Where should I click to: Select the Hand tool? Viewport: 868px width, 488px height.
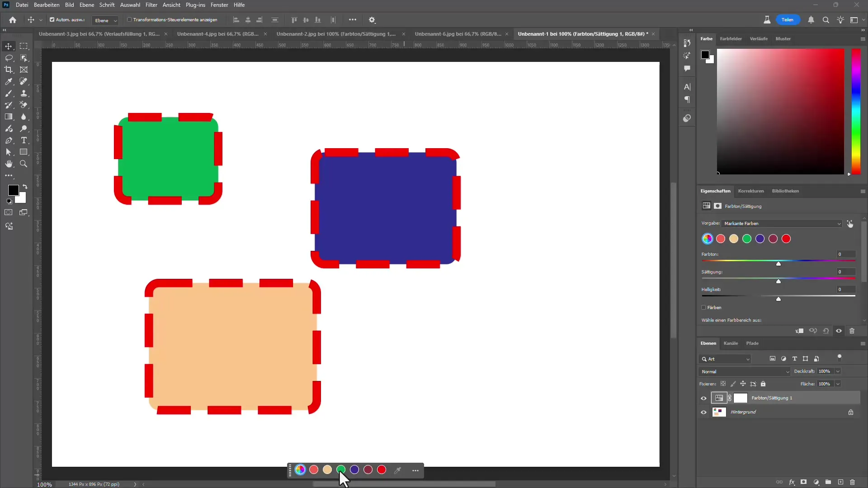(9, 164)
